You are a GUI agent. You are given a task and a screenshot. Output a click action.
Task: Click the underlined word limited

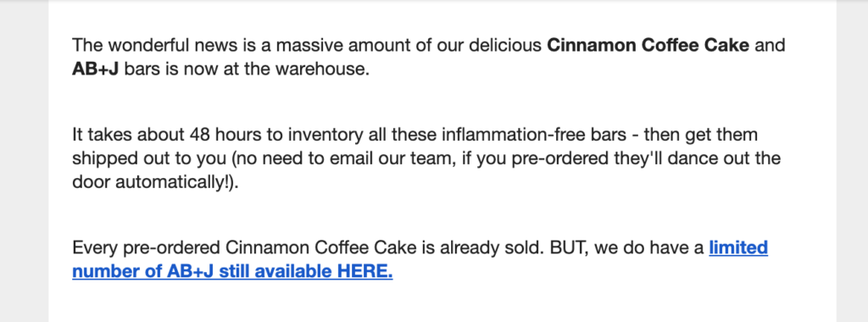pos(738,247)
